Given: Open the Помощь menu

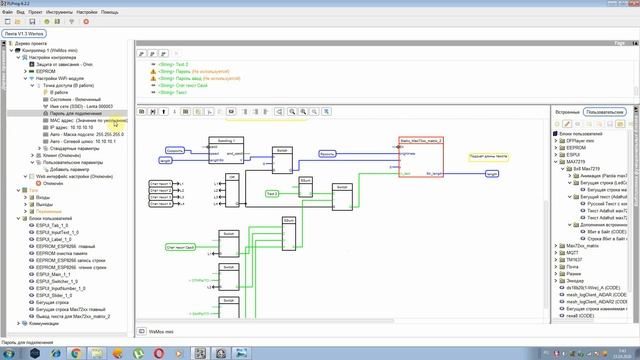Looking at the screenshot, I should pos(109,12).
